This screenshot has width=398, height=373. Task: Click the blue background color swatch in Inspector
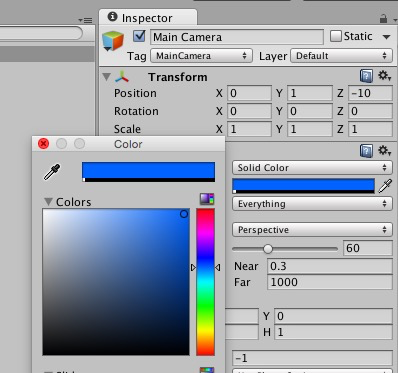(x=303, y=186)
